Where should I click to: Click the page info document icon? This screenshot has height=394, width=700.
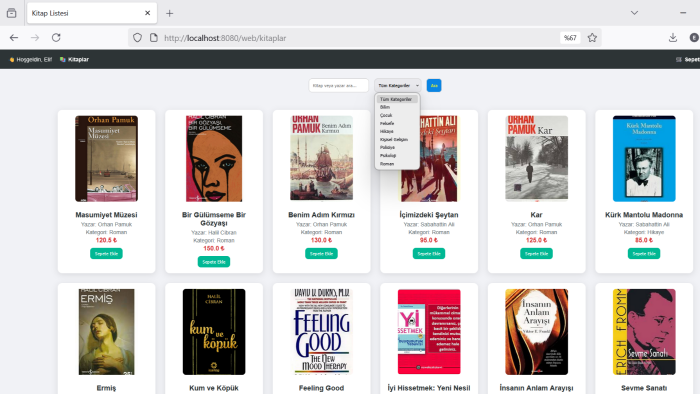pos(154,38)
